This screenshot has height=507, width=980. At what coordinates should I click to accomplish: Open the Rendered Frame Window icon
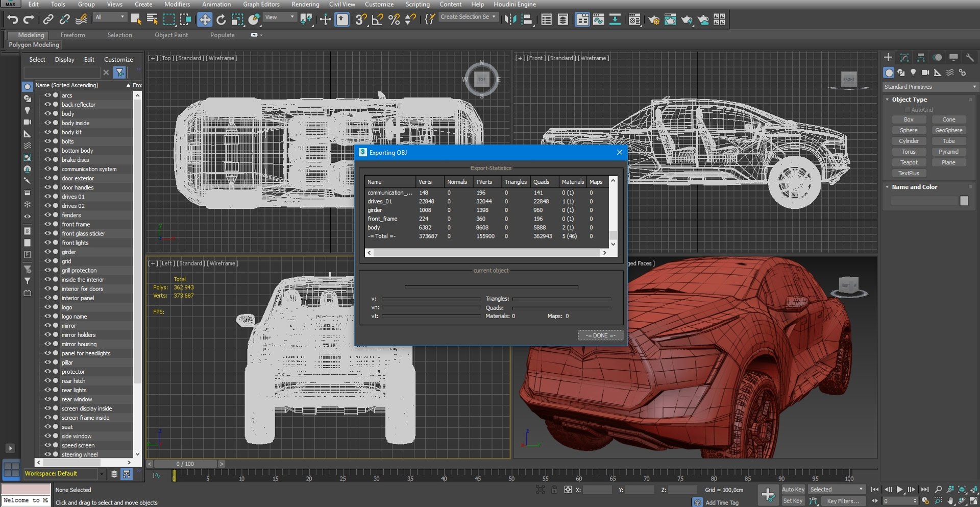(x=670, y=19)
